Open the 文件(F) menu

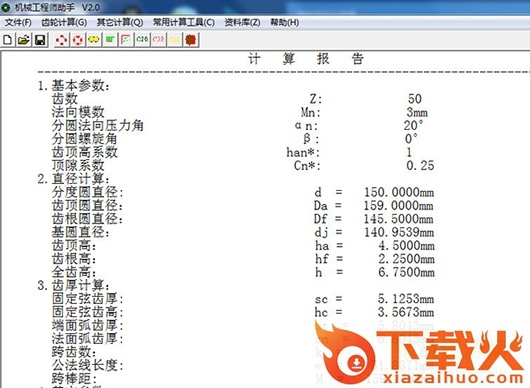pos(18,23)
